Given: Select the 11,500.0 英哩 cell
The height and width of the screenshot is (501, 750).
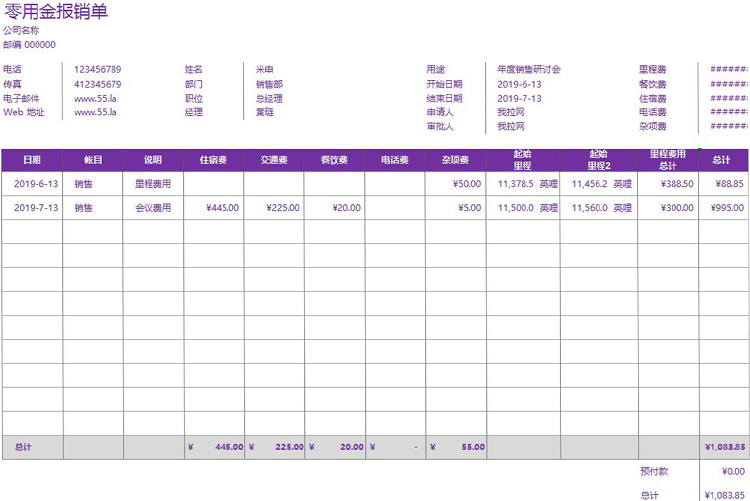Looking at the screenshot, I should [523, 208].
